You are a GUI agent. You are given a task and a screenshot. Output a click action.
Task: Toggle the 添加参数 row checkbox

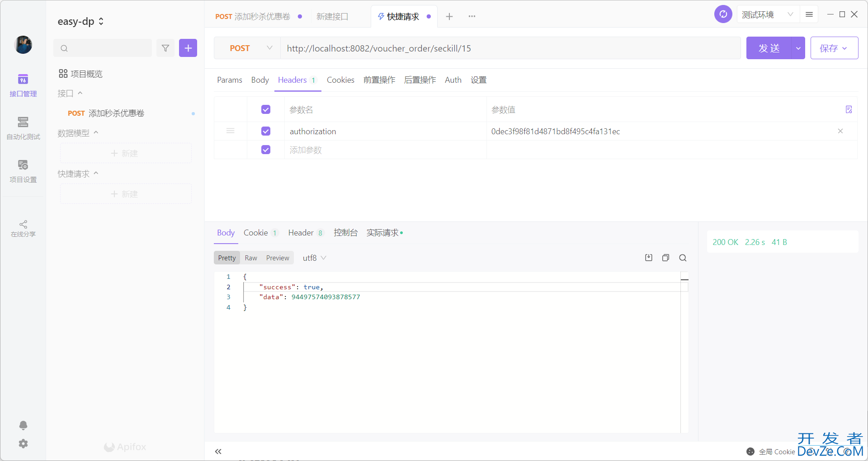[x=266, y=150]
